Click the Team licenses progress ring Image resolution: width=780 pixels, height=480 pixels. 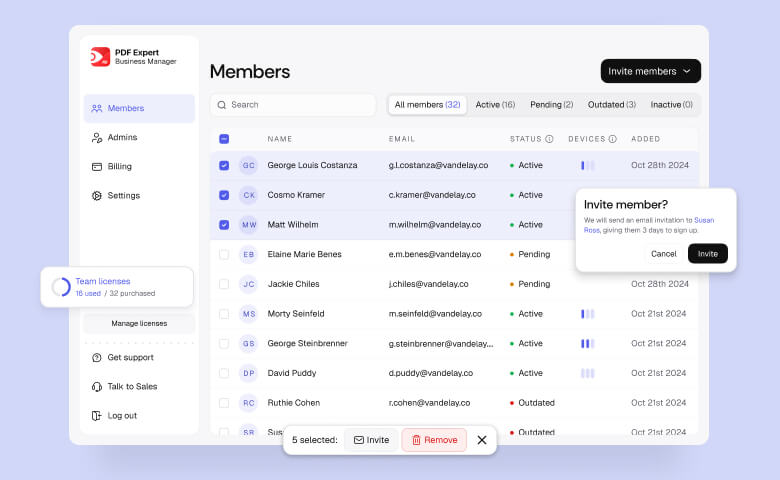click(61, 287)
